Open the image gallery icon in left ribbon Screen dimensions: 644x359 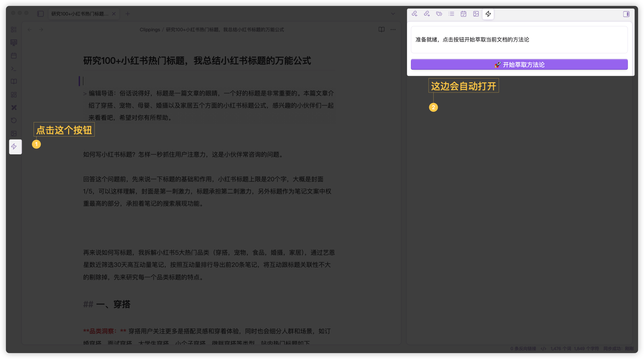[x=14, y=134]
